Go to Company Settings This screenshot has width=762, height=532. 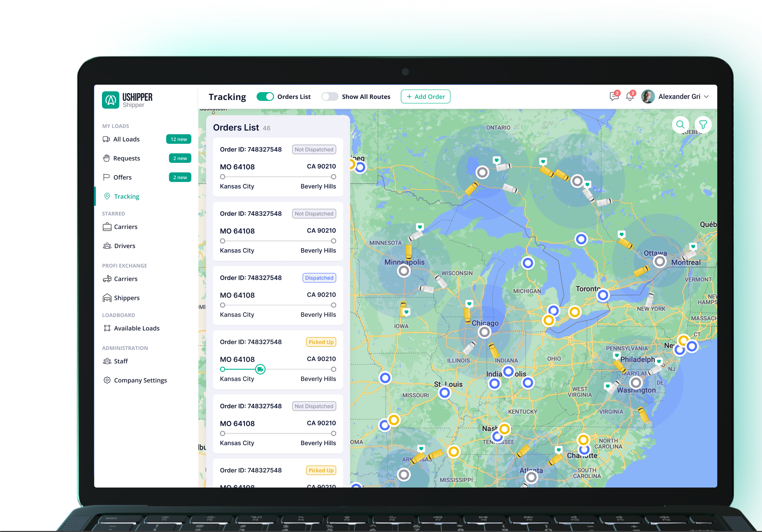click(x=140, y=380)
